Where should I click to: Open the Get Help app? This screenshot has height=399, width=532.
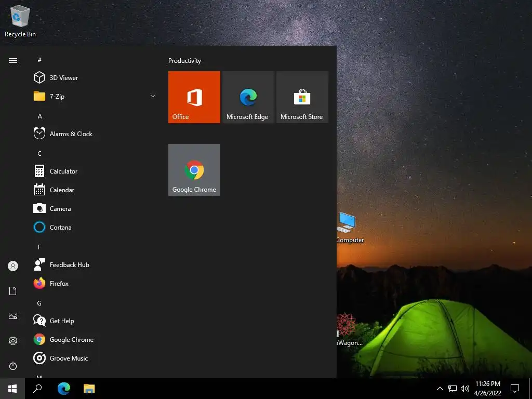point(95,320)
